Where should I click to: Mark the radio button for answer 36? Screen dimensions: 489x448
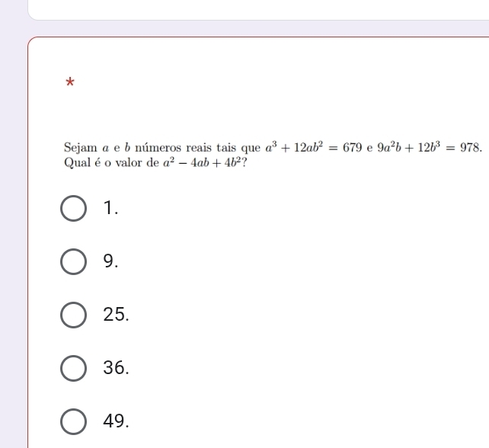click(x=73, y=367)
